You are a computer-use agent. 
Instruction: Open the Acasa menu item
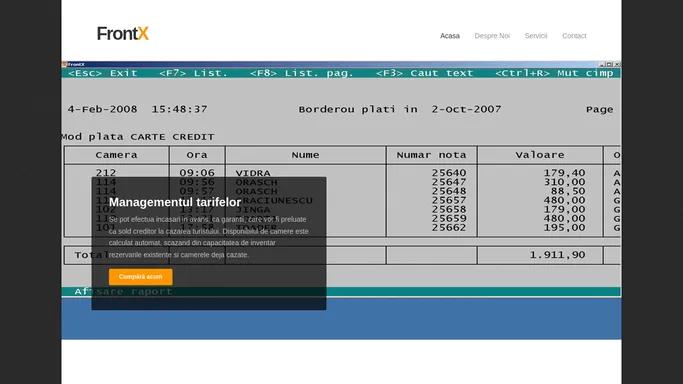(450, 36)
